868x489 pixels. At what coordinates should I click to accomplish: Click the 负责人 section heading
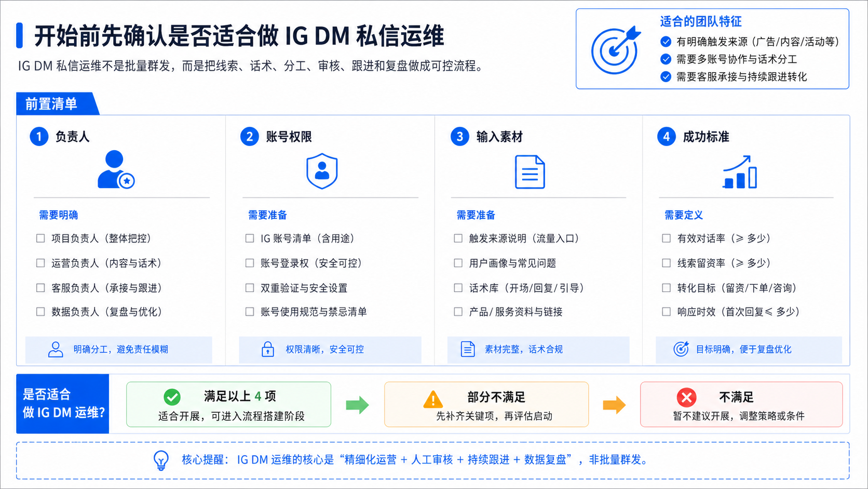point(73,137)
